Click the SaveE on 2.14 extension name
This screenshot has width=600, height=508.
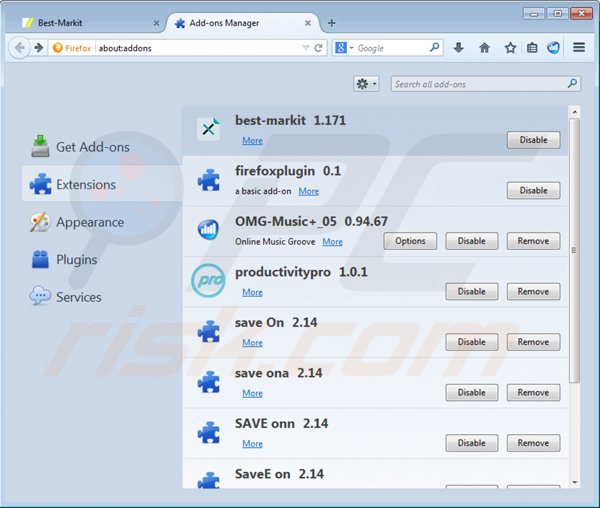[x=279, y=474]
